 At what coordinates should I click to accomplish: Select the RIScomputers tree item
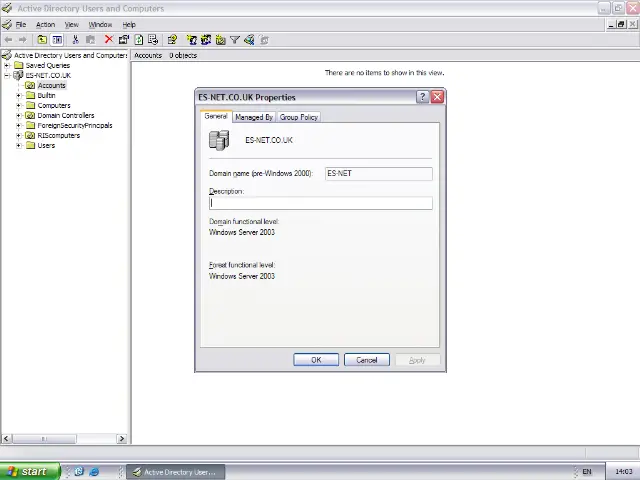point(59,136)
